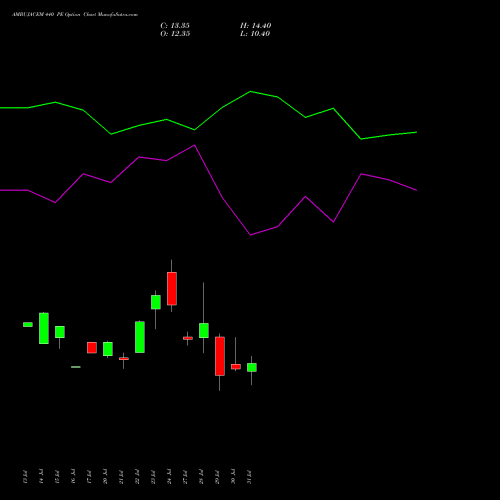500x500 pixels.
Task: Select the close price value C: 13.35
Action: (175, 26)
